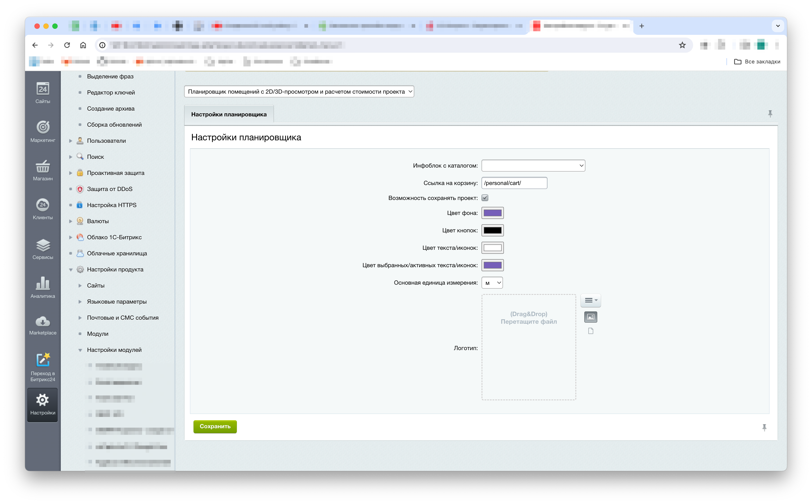Click the image gallery icon beside logo dropzone

(x=590, y=317)
